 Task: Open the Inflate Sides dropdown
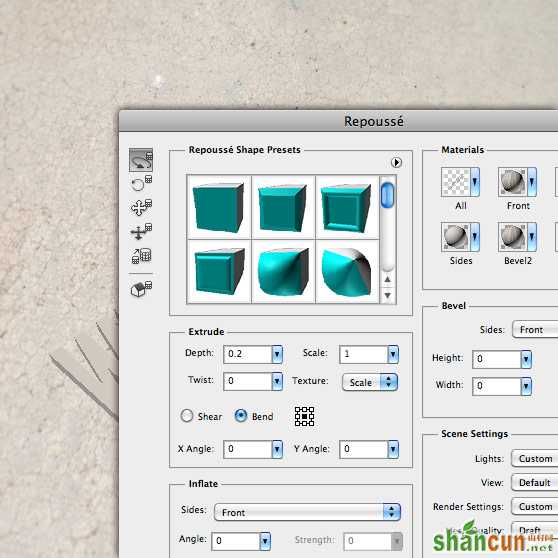coord(307,512)
